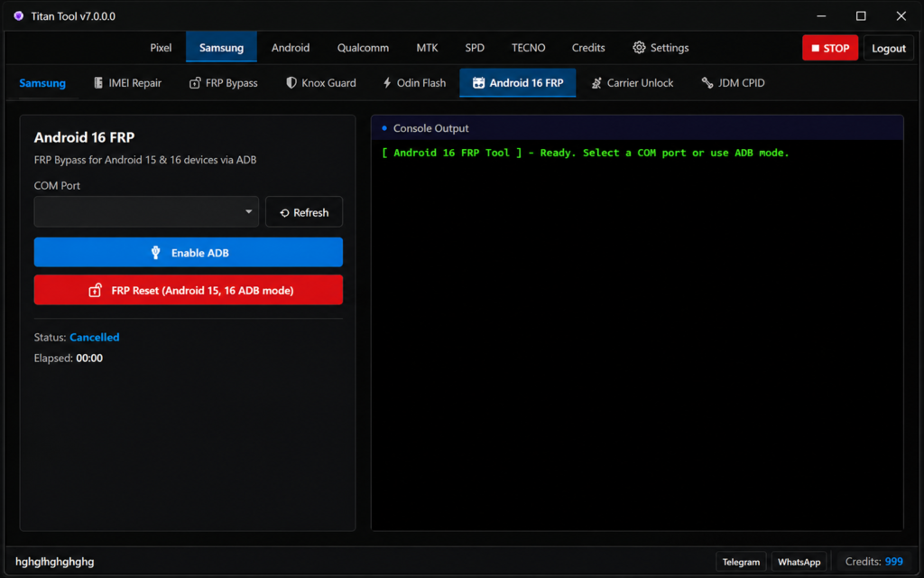Open the COM Port dropdown

[146, 211]
